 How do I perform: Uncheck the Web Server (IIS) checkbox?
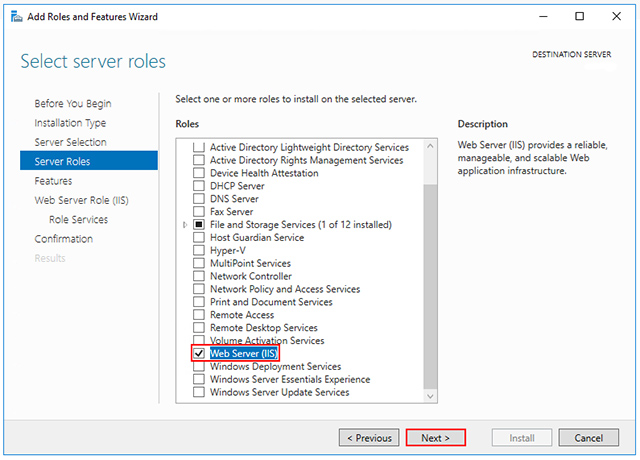(199, 354)
